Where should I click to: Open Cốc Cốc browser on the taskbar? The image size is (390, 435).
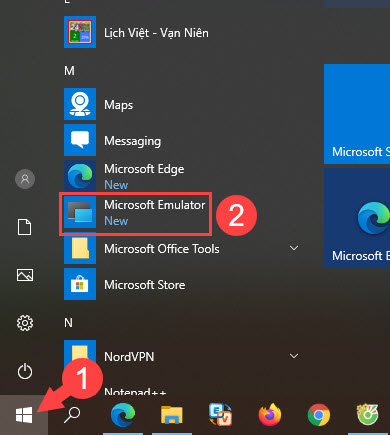[368, 415]
